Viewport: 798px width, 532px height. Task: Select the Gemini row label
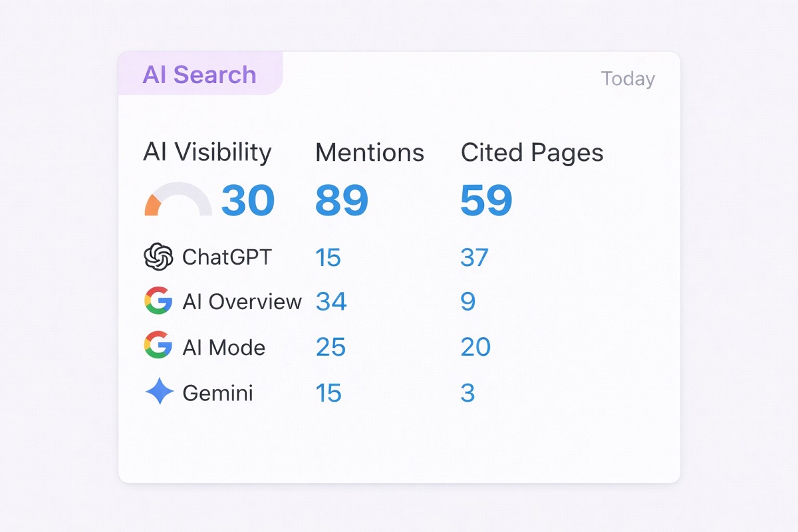click(x=217, y=393)
